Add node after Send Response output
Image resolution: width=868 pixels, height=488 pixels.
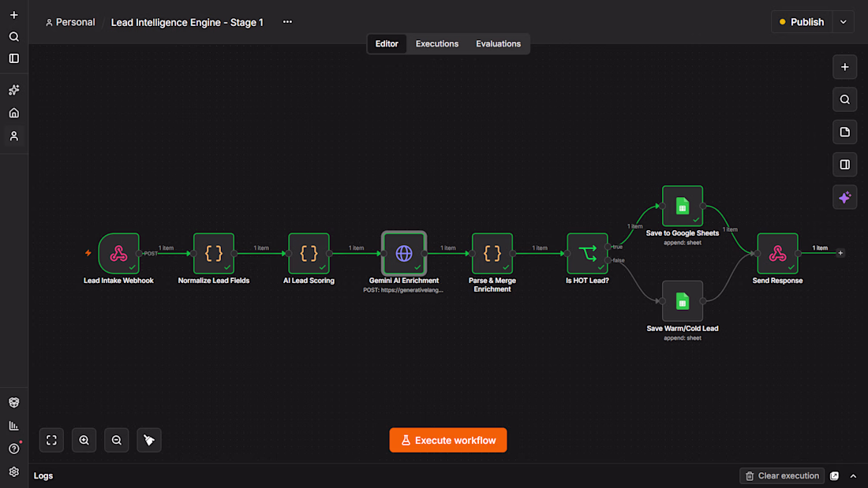tap(840, 253)
